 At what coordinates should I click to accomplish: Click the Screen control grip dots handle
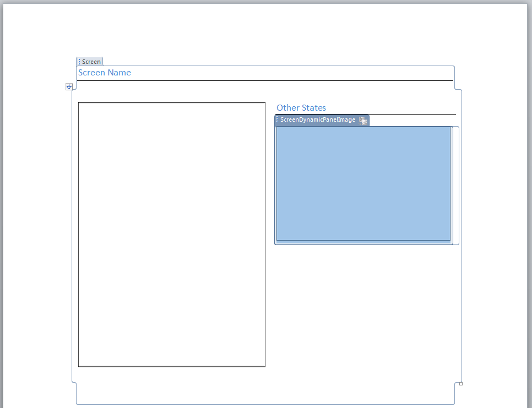click(x=79, y=62)
